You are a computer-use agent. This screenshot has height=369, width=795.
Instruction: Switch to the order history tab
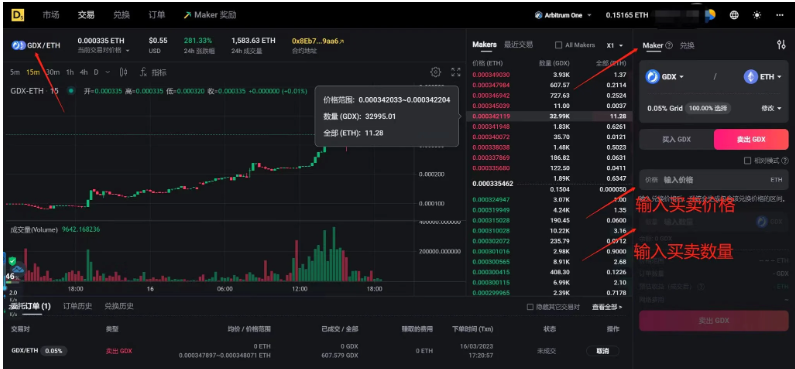[78, 306]
